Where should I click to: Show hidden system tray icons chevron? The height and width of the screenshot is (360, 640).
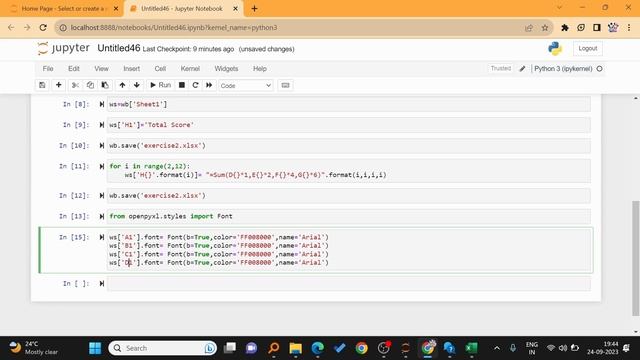tap(497, 348)
